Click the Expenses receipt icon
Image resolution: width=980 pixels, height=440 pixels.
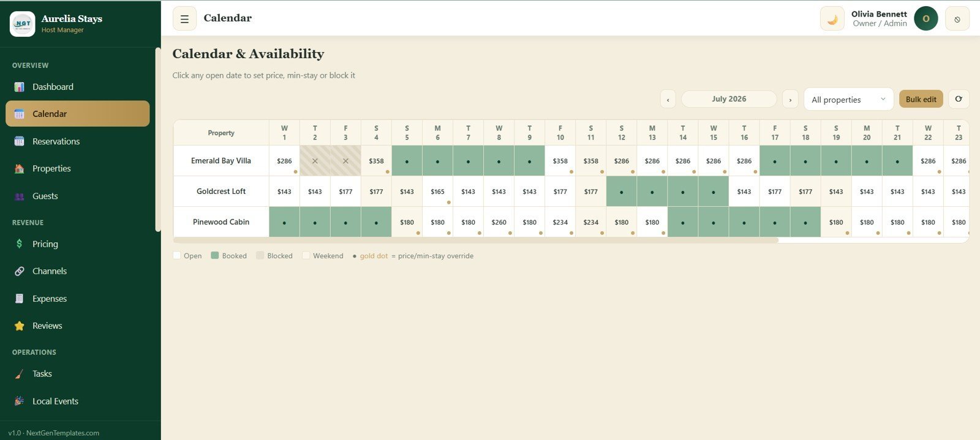point(20,299)
